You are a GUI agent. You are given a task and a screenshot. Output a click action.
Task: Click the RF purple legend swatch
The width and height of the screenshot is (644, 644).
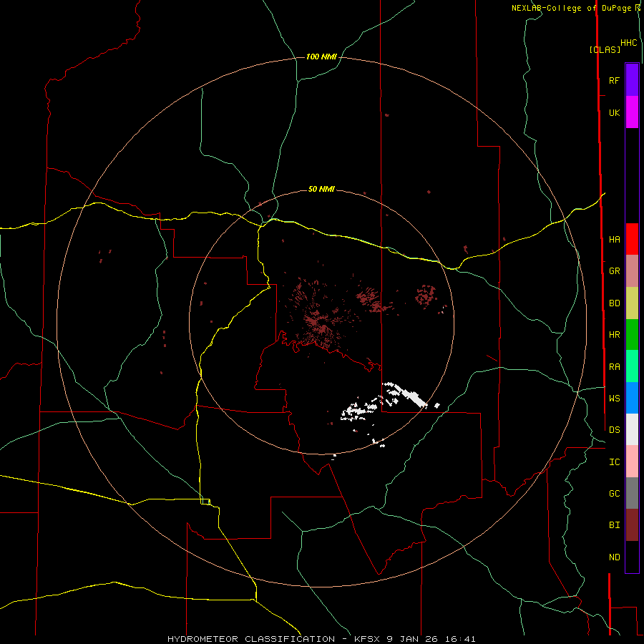[632, 80]
